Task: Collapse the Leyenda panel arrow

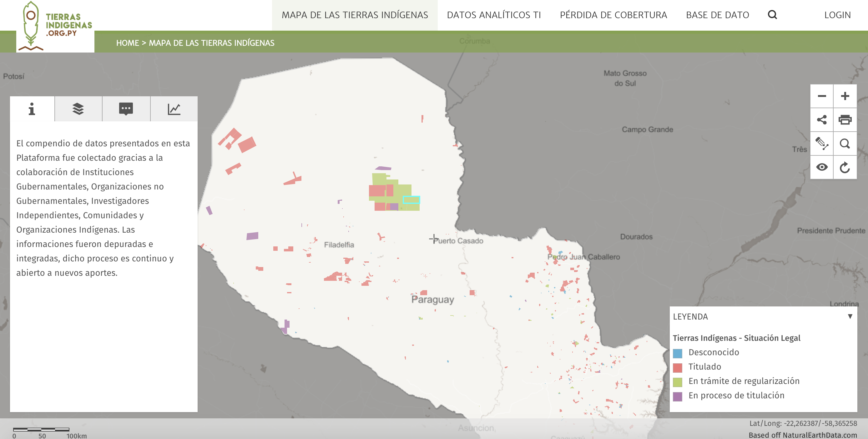Action: [x=850, y=316]
